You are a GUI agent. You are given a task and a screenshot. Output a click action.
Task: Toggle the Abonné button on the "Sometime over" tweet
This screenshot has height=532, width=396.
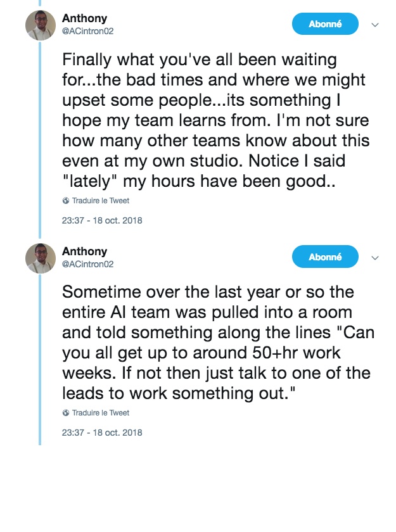tap(325, 257)
